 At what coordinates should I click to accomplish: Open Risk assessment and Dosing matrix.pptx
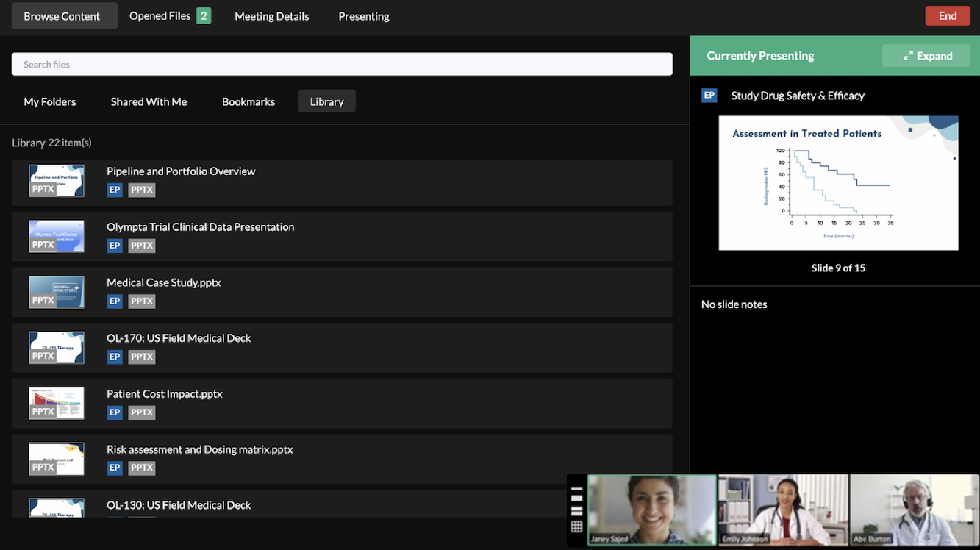click(199, 449)
